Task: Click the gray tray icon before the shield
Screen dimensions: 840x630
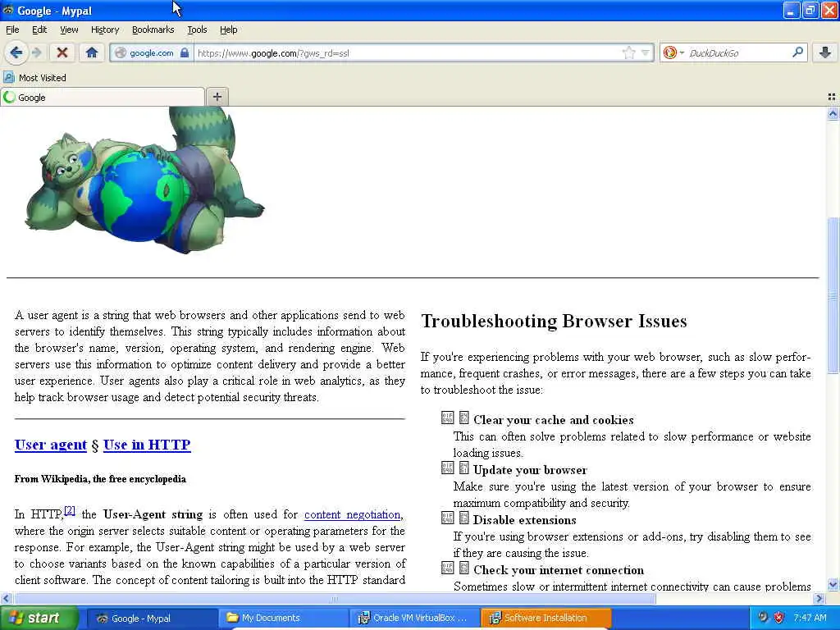Action: click(764, 618)
